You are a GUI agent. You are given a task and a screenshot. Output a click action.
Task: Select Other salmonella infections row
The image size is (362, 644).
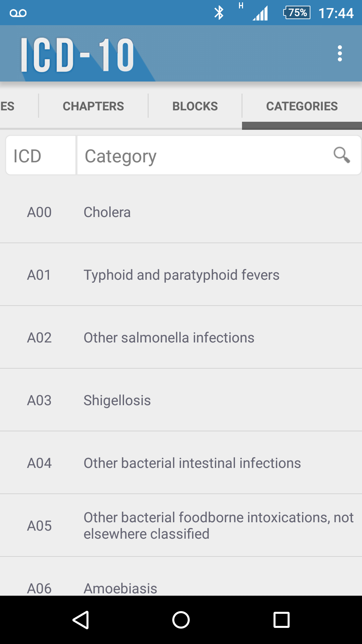181,338
